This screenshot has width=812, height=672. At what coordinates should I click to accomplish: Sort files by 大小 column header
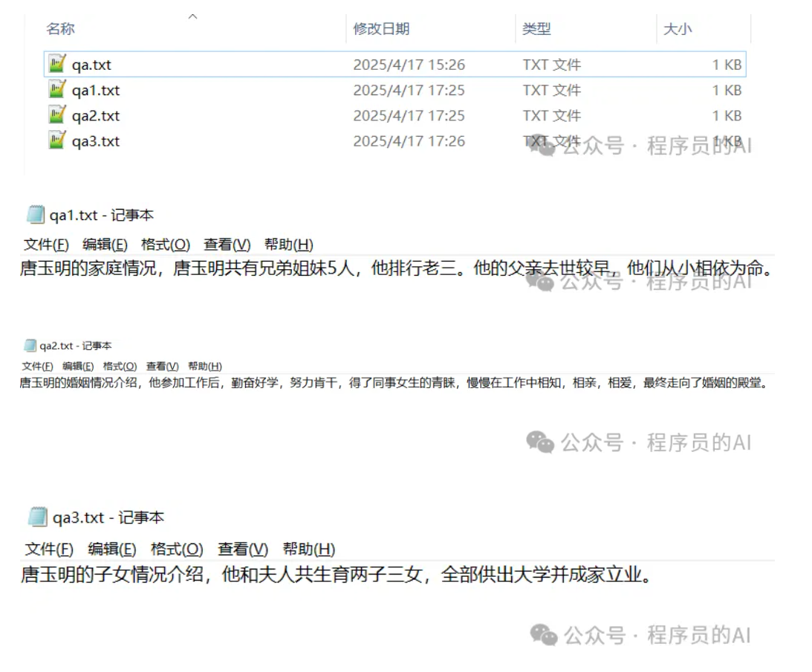[x=678, y=28]
